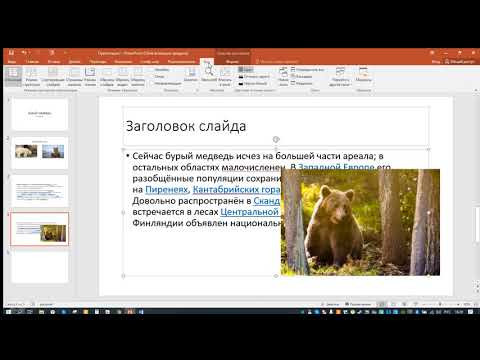This screenshot has height=360, width=480.
Task: Open the File (Файл) tab
Action: (12, 61)
